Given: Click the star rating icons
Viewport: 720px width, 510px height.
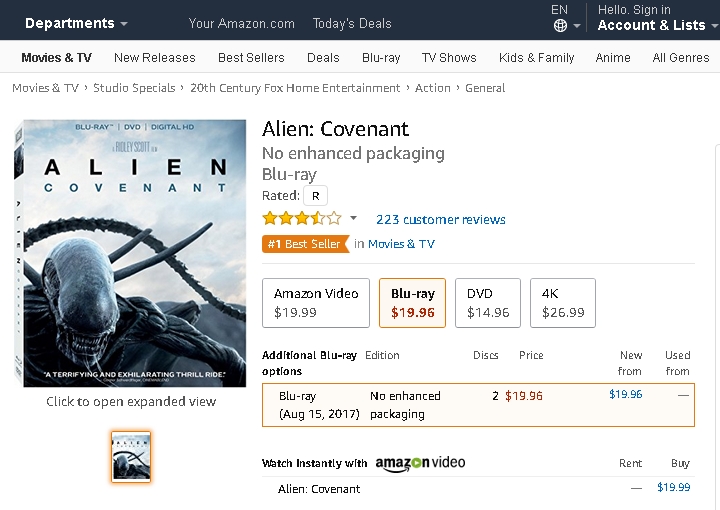Looking at the screenshot, I should click(301, 218).
